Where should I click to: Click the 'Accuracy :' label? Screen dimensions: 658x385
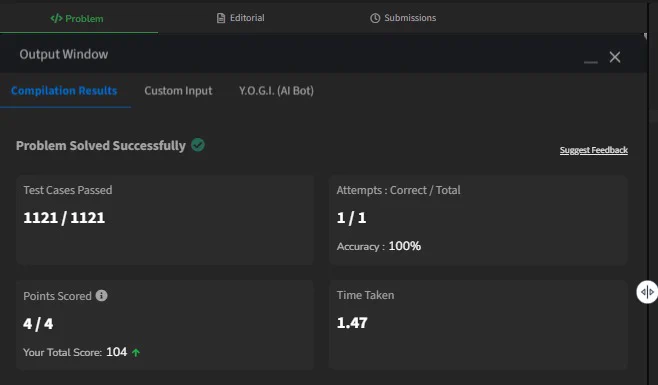point(361,246)
